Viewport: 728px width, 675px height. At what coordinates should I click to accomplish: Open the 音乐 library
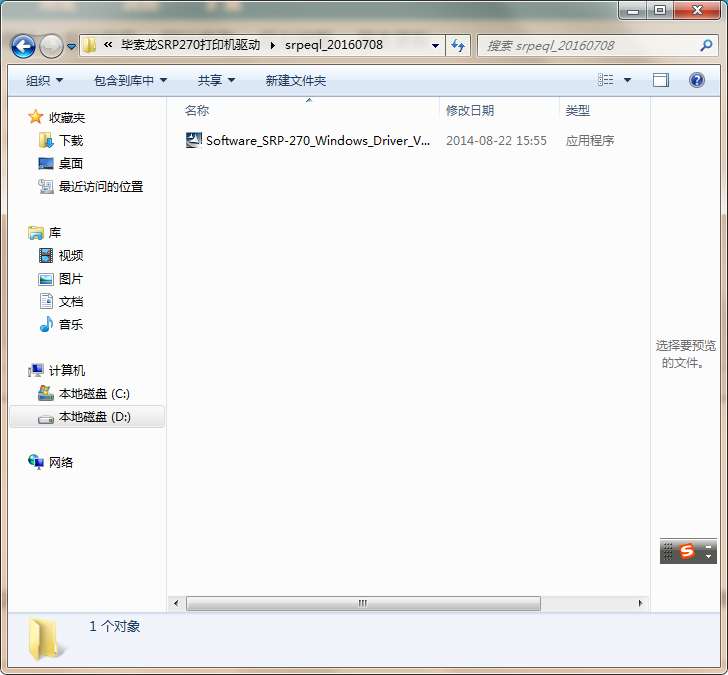(x=71, y=325)
